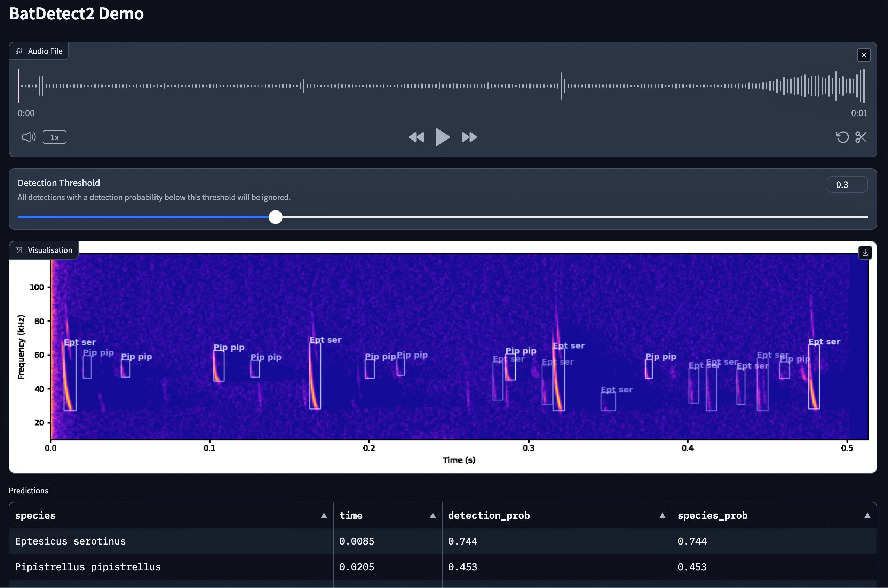Adjust volume with the speaker icon
Viewport: 888px width, 588px height.
[29, 137]
